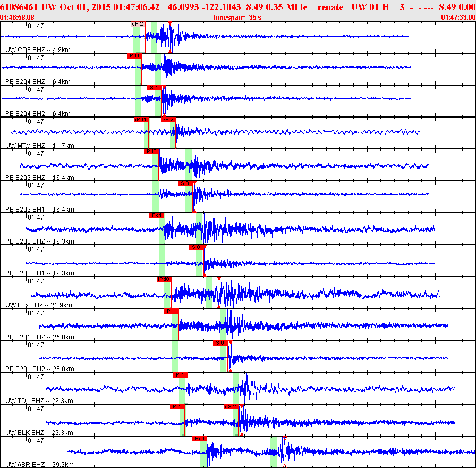Click the iPd1 pick flag on B204 EHZ
Viewport: 476px width, 468px height.
pos(134,56)
